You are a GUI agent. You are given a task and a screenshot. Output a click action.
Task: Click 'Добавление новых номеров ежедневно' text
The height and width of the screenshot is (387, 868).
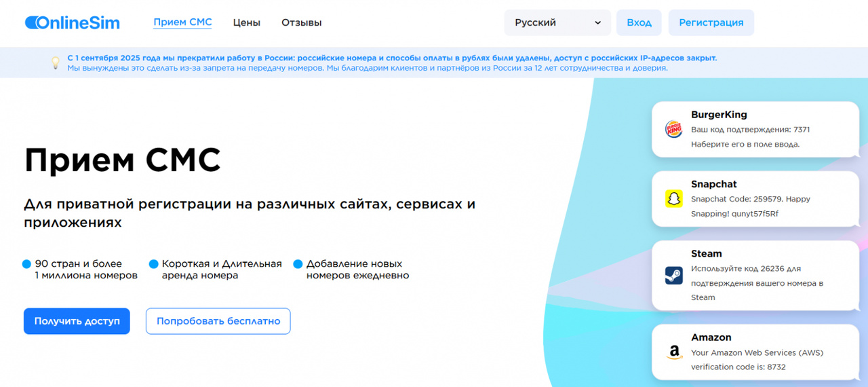(357, 270)
